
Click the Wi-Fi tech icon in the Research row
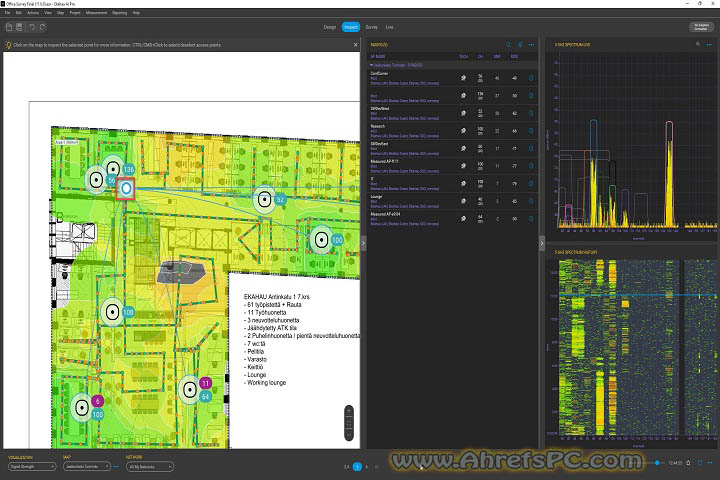point(463,131)
